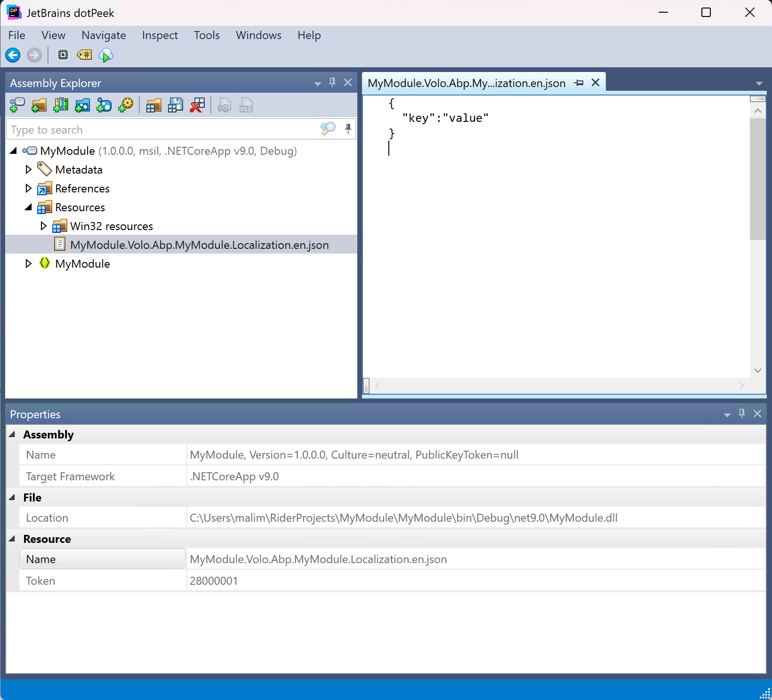Click the open assembly file icon
This screenshot has height=700, width=772.
click(17, 105)
